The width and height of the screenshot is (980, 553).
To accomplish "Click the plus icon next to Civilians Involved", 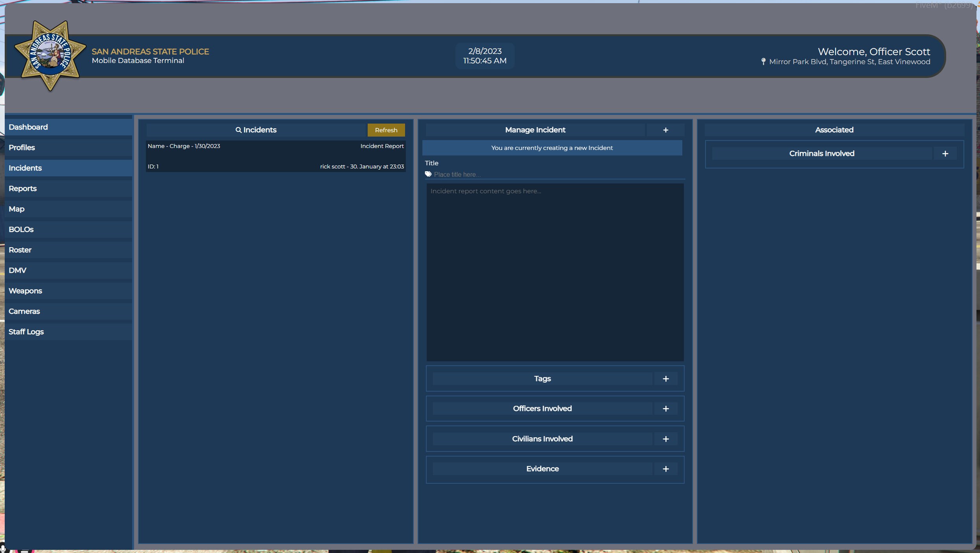I will [665, 439].
